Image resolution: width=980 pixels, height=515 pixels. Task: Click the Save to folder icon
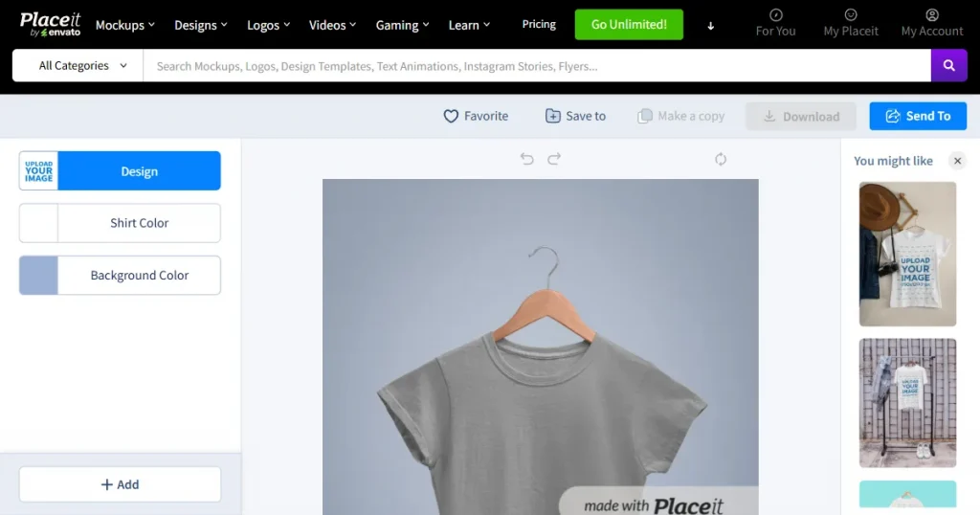[x=552, y=116]
